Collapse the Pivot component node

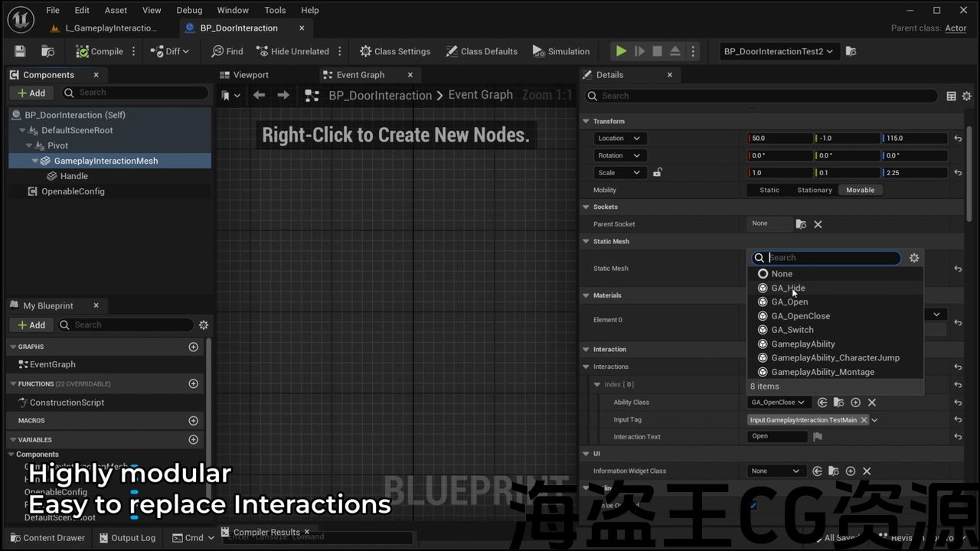click(x=30, y=145)
